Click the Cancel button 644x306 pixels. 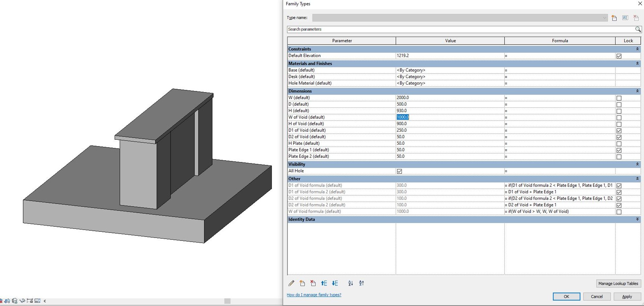point(597,297)
